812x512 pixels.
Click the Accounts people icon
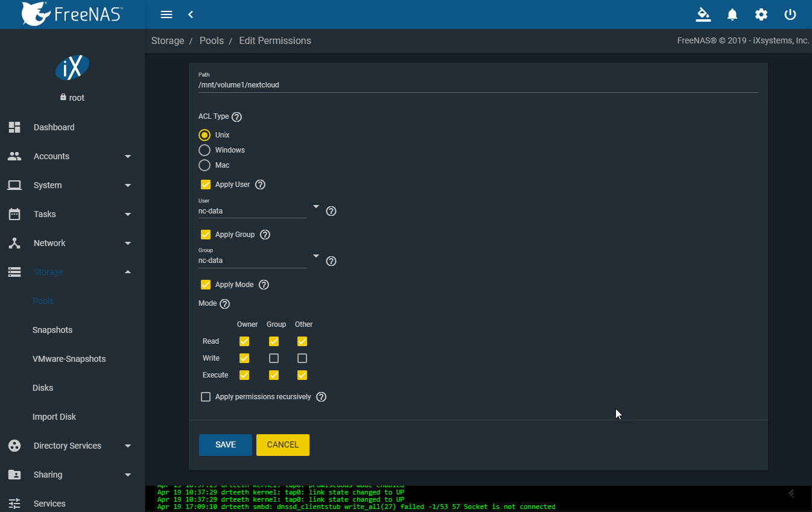[14, 156]
